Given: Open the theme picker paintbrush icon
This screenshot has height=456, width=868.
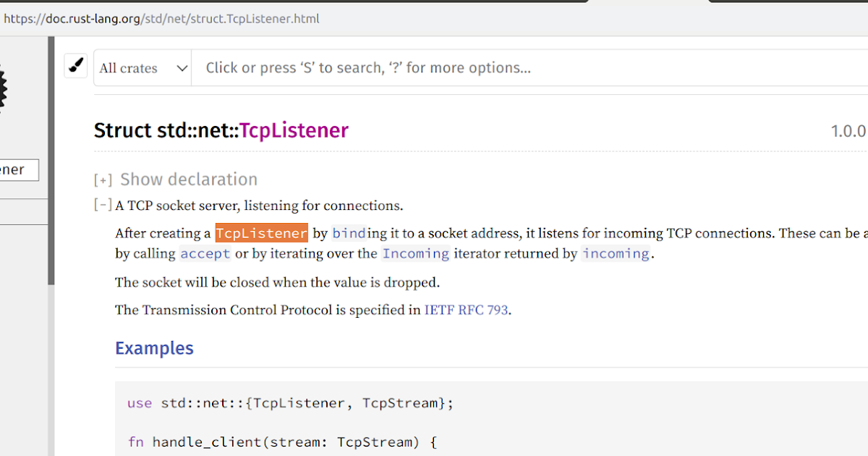Looking at the screenshot, I should point(75,66).
